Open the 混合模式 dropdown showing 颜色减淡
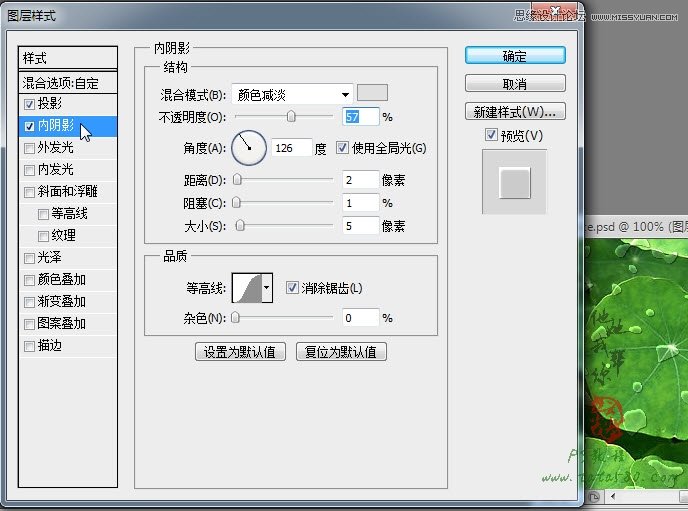 point(292,94)
